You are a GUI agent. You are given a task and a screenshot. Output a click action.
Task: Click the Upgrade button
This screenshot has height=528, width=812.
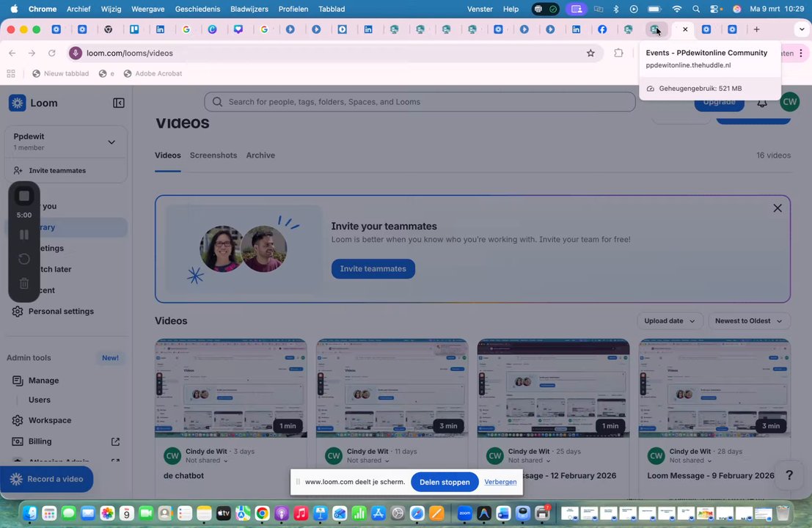coord(720,102)
